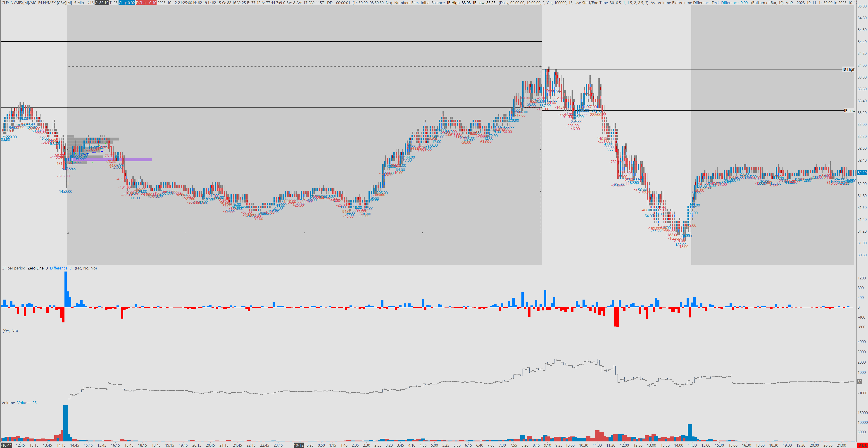The width and height of the screenshot is (868, 448).
Task: Click the 84.00 level on price scale
Action: [862, 65]
